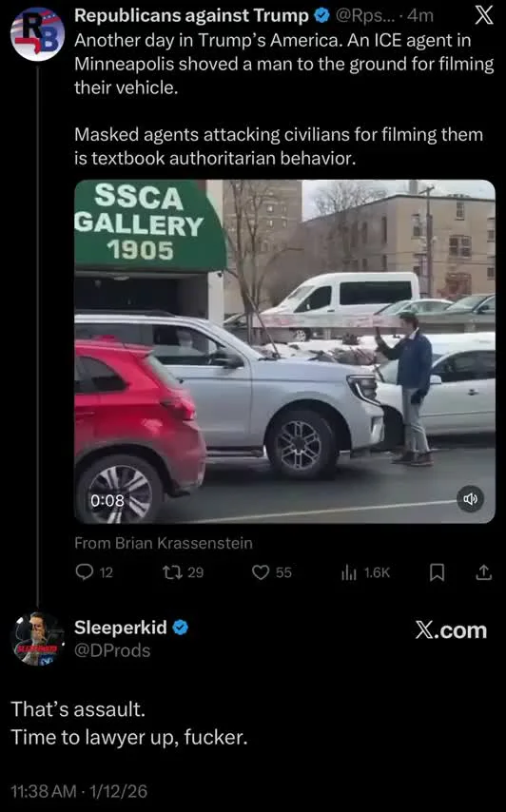Click the 4m post time label
Viewport: 506px width, 812px height.
[x=420, y=15]
